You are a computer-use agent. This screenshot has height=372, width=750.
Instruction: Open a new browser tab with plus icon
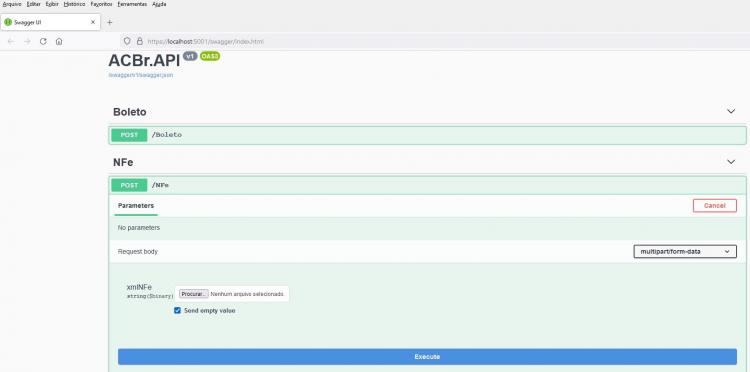(x=110, y=22)
